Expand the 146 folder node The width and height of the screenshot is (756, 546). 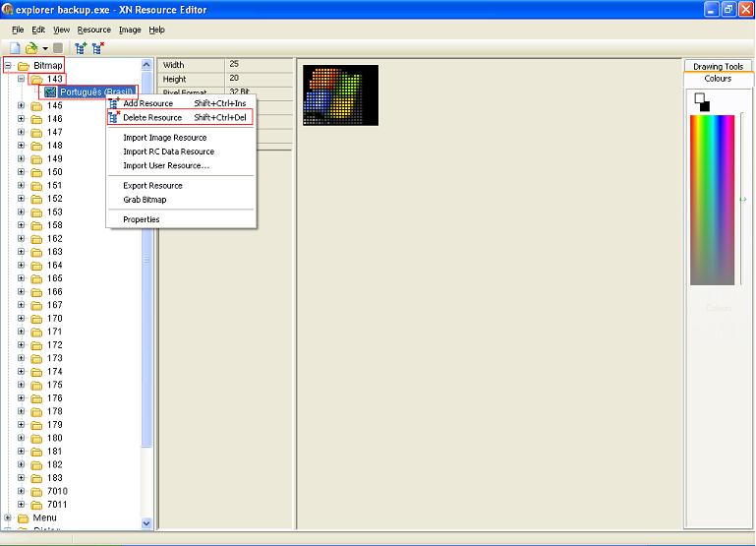coord(21,119)
